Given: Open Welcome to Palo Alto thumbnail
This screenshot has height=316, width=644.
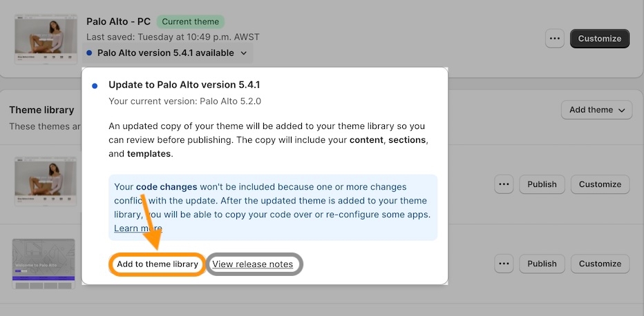Looking at the screenshot, I should pos(44,264).
